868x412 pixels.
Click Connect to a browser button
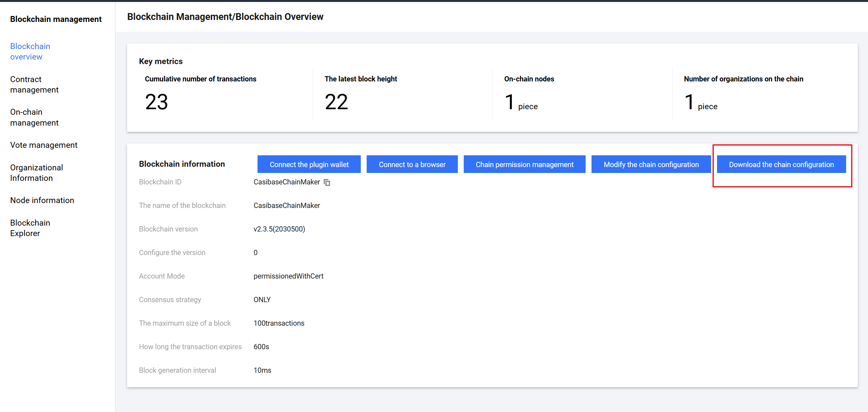(x=412, y=164)
